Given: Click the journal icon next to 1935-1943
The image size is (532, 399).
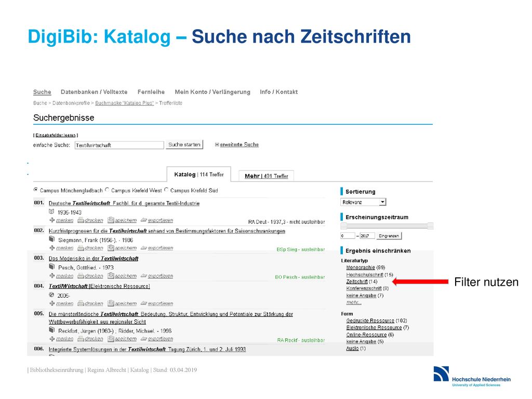Looking at the screenshot, I should (51, 211).
